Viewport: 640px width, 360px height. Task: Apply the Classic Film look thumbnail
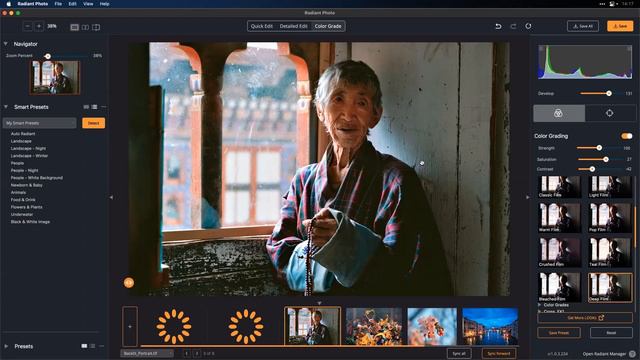(560, 187)
